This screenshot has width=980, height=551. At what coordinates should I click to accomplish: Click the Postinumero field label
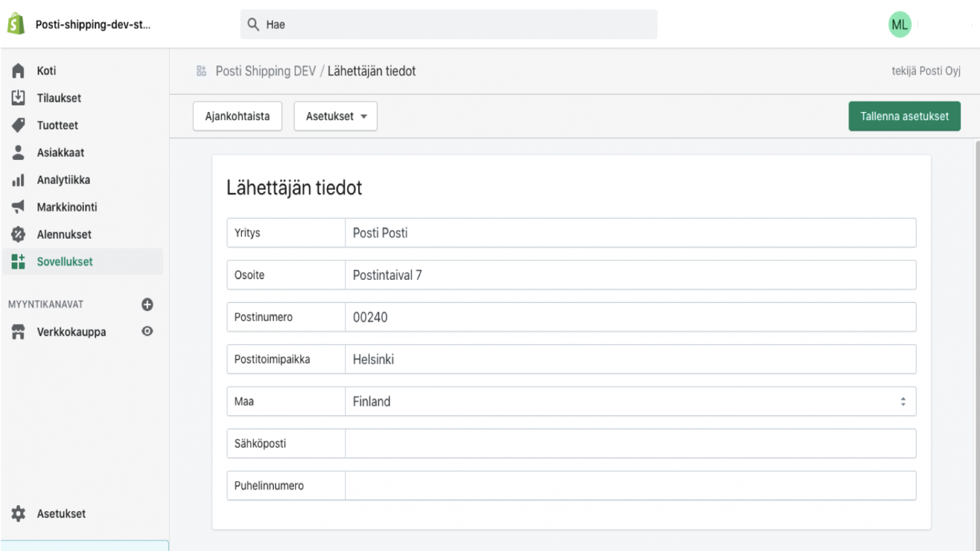pyautogui.click(x=263, y=317)
